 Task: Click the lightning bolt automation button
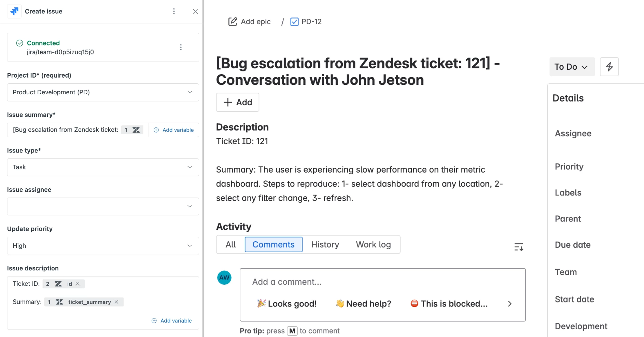point(609,67)
